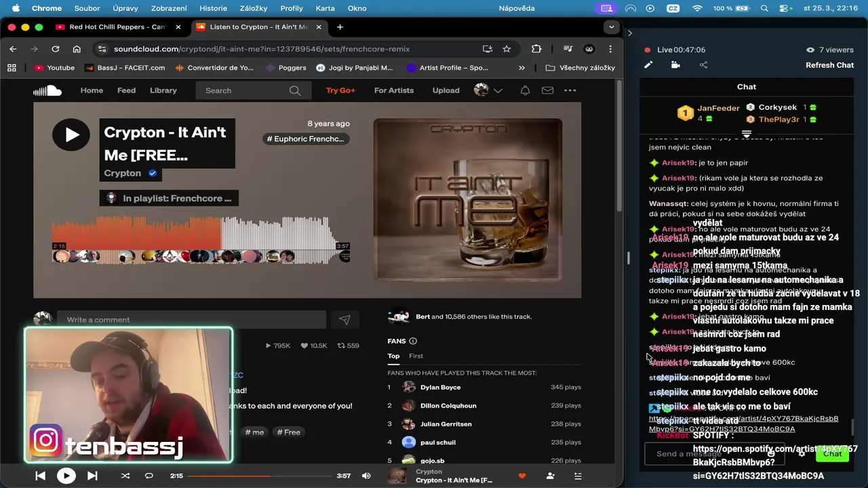
Task: Click the volume speaker icon in player
Action: click(366, 476)
